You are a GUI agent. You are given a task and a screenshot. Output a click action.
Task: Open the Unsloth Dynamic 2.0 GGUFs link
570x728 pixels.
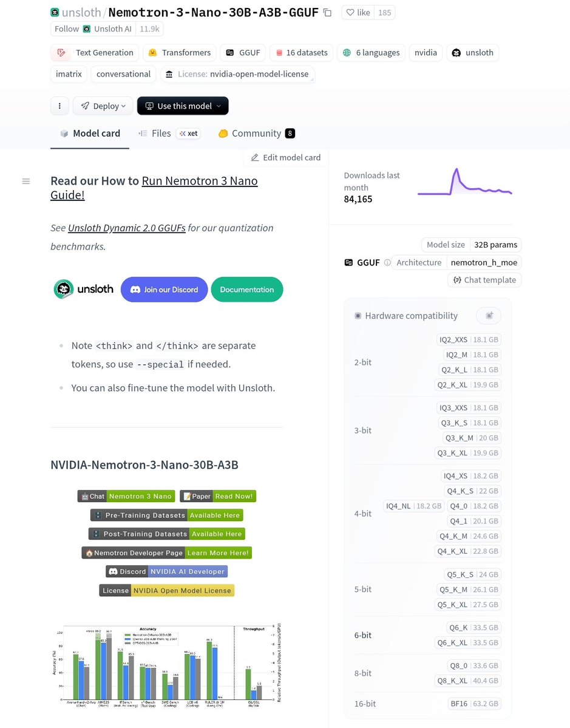(127, 228)
